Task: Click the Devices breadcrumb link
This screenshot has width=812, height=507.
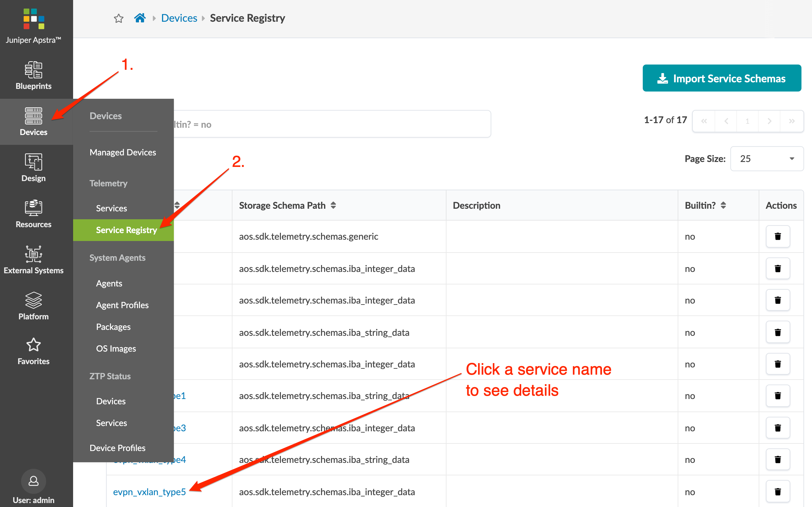Action: pos(179,18)
